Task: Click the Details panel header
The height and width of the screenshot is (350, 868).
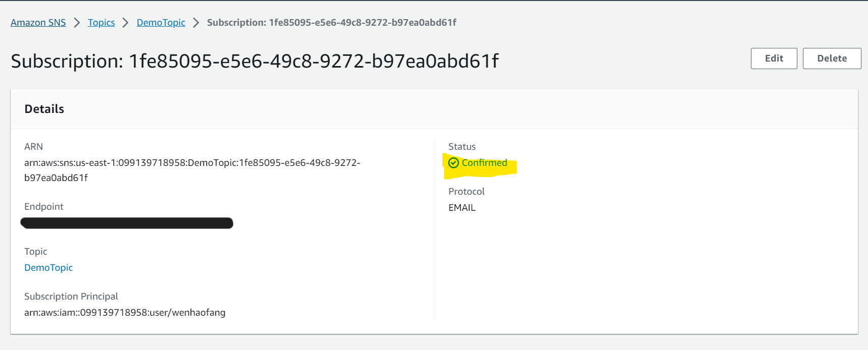Action: click(x=434, y=109)
